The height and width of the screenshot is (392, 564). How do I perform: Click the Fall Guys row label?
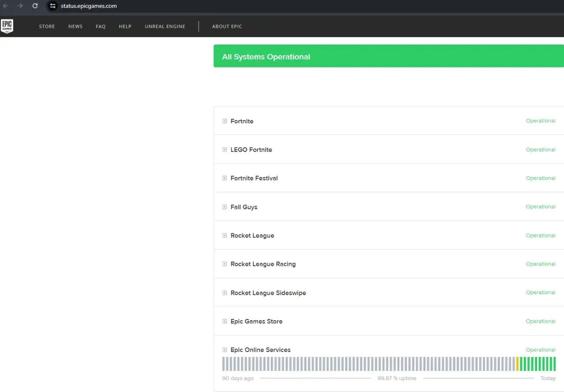244,207
